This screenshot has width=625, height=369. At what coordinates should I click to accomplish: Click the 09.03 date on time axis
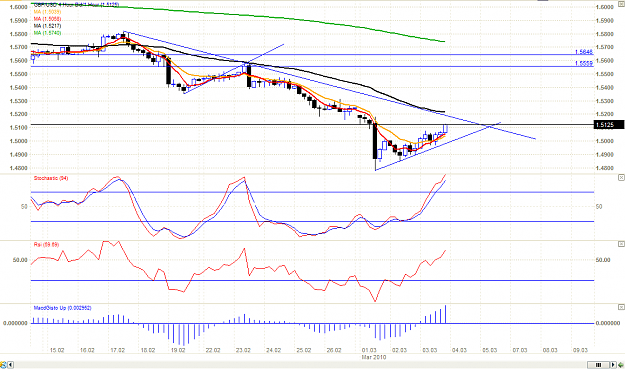(x=580, y=350)
